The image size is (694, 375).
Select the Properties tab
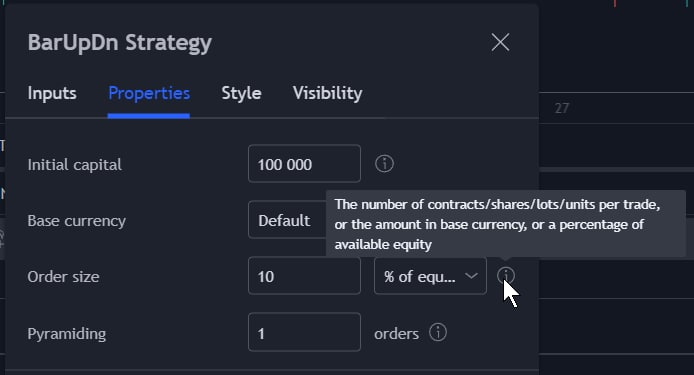[x=149, y=93]
